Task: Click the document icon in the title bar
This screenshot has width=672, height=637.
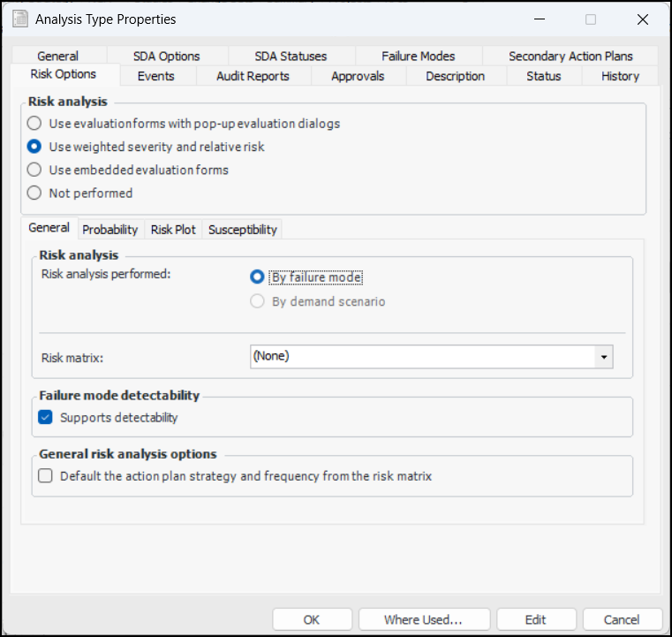Action: tap(19, 19)
